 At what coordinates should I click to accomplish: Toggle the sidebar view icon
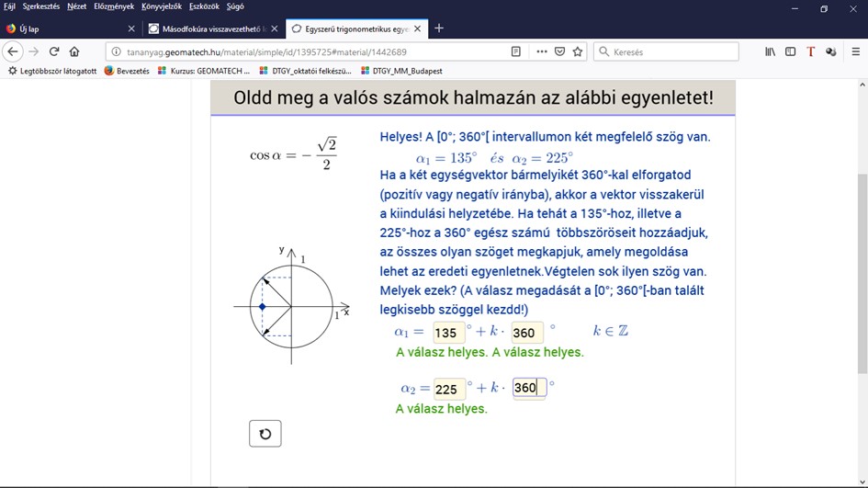(x=790, y=51)
